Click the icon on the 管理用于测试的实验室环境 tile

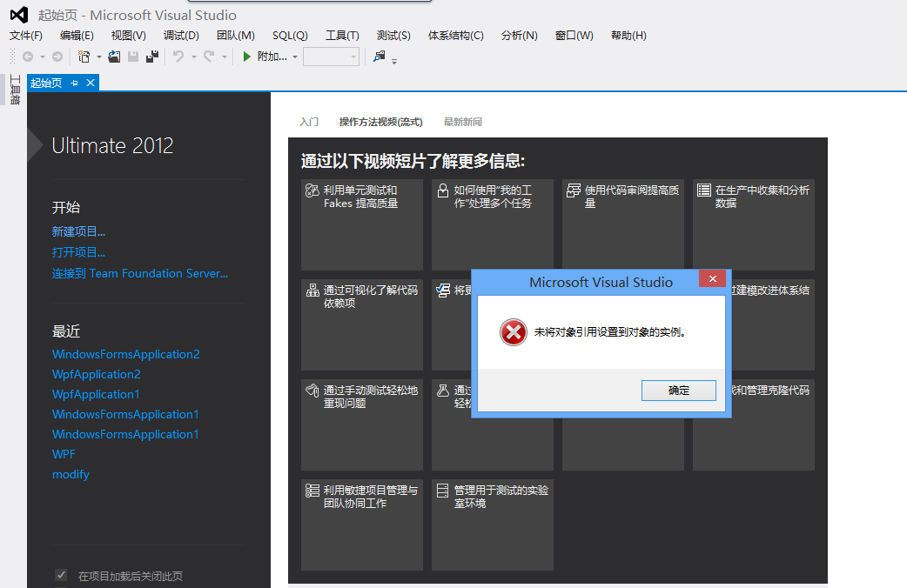(442, 491)
